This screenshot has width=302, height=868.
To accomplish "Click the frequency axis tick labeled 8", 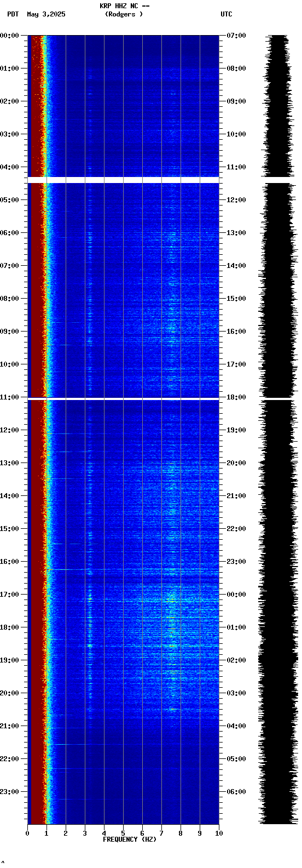I will tap(181, 833).
